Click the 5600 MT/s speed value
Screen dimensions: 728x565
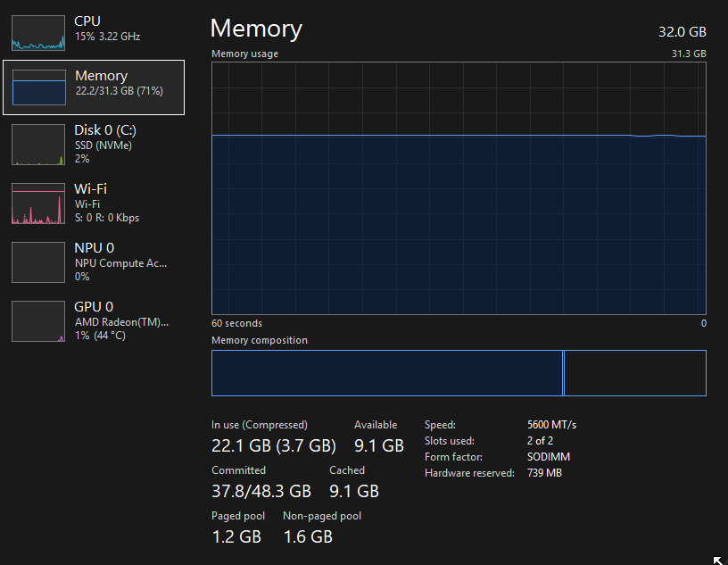(551, 425)
